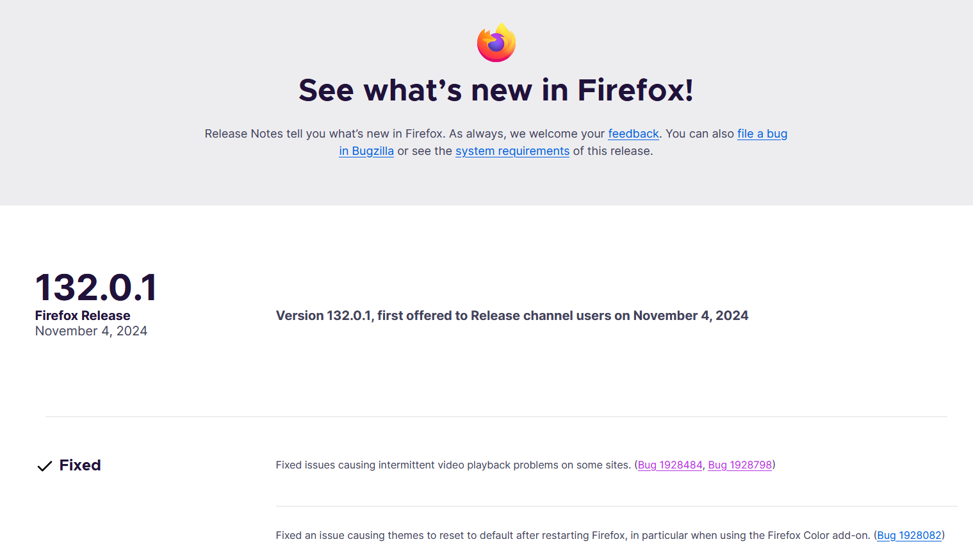Click the divider line above the Fixed section
Image resolution: width=973 pixels, height=560 pixels.
[x=496, y=417]
